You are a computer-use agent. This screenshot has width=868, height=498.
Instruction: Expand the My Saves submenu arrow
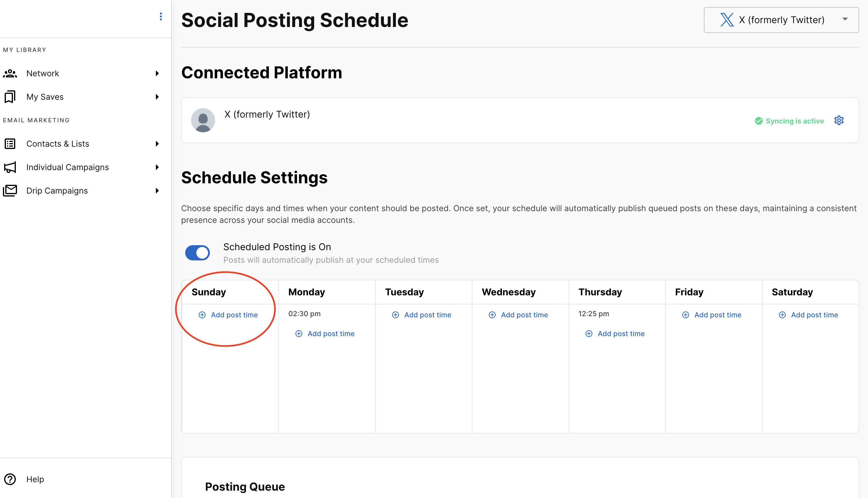(x=157, y=97)
